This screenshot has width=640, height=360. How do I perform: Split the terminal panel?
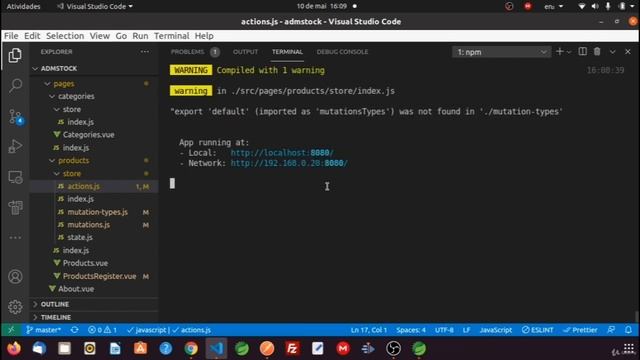click(x=582, y=52)
